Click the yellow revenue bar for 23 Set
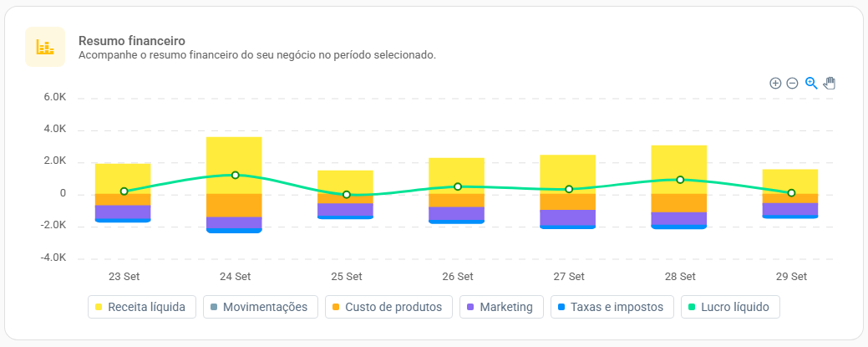Screen dimensions: 868x347 coord(123,179)
